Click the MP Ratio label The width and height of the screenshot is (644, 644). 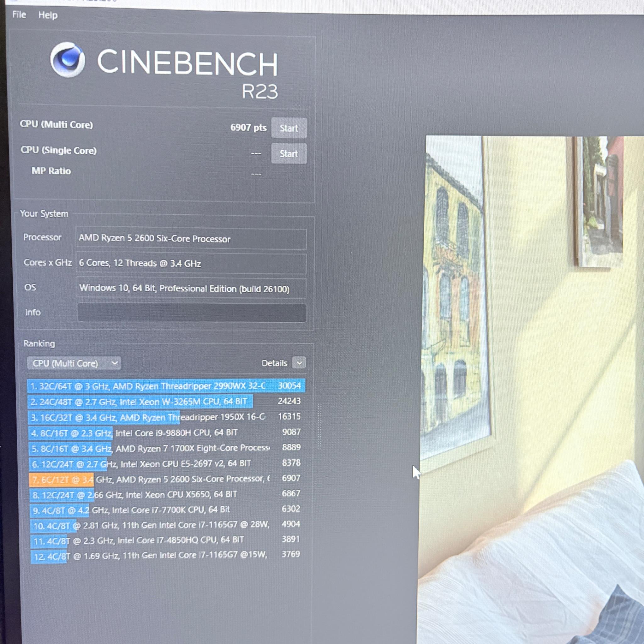tap(51, 171)
